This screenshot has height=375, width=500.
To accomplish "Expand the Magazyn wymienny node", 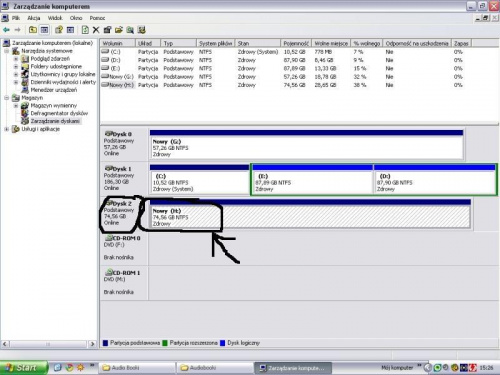I will coord(16,106).
